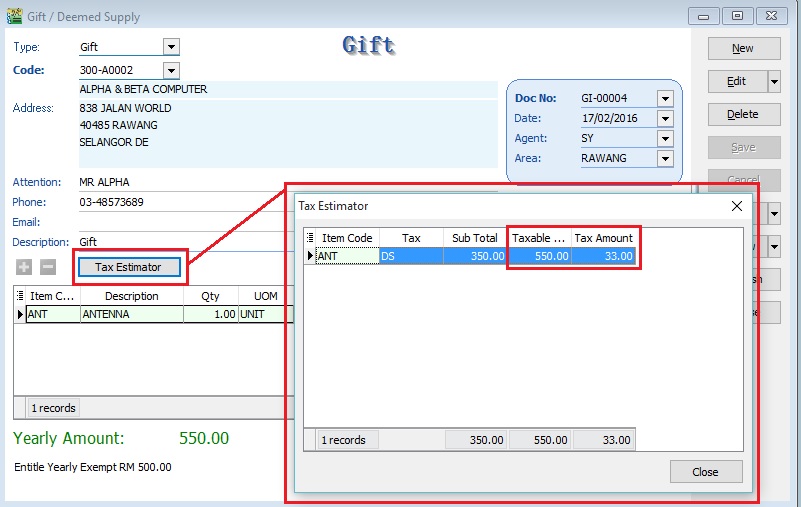Image resolution: width=801 pixels, height=507 pixels.
Task: Close Tax Estimator dialog with X
Action: [737, 206]
